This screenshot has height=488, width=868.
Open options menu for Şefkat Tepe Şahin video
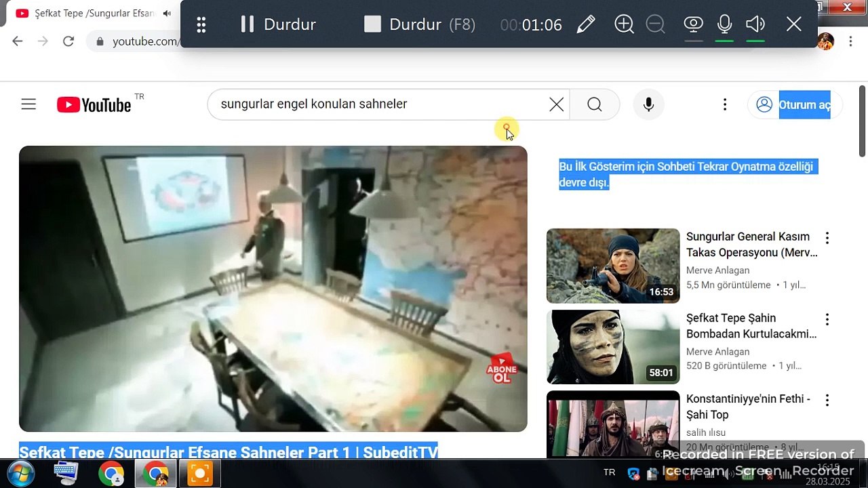coord(827,319)
